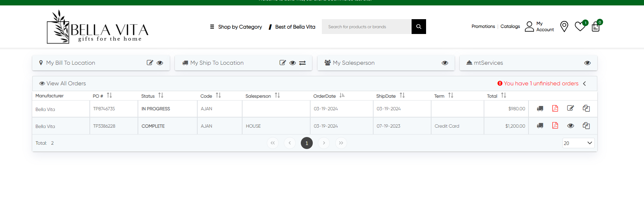View My Ship To Location details
The height and width of the screenshot is (209, 644).
pyautogui.click(x=292, y=63)
